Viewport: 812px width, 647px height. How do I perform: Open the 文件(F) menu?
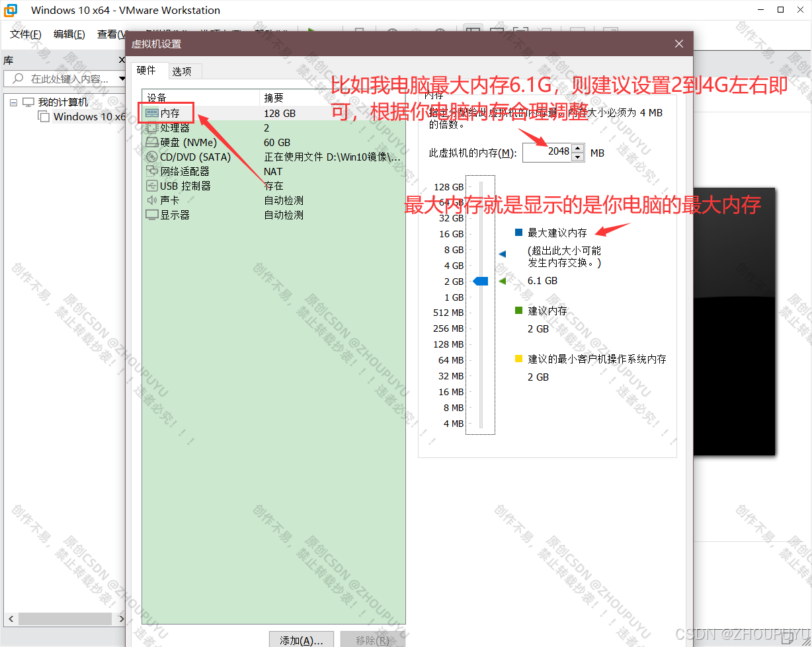(26, 34)
